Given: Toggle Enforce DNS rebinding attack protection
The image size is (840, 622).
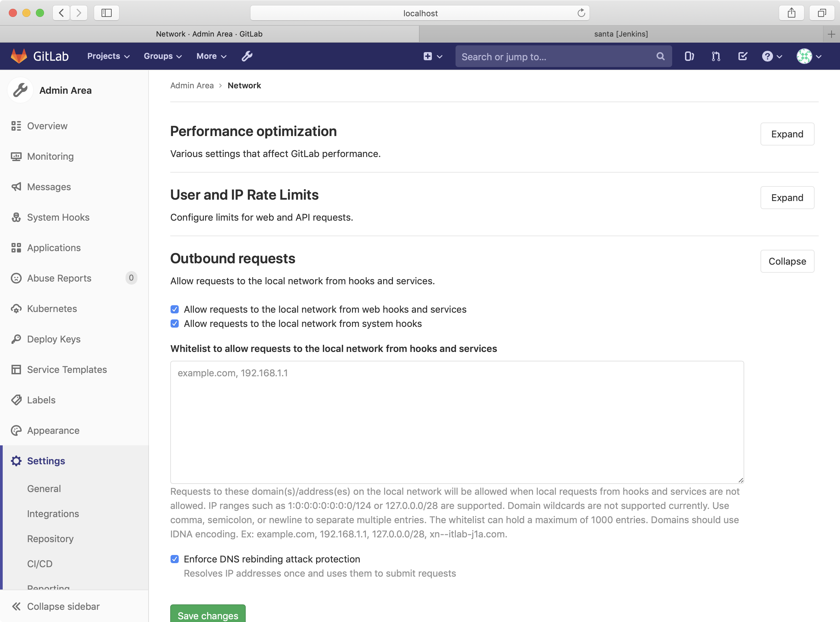Looking at the screenshot, I should point(174,559).
